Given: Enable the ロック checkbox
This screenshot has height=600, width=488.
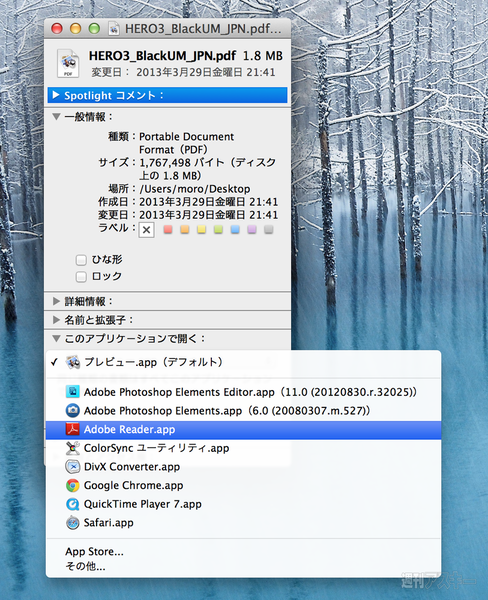Looking at the screenshot, I should coord(81,277).
